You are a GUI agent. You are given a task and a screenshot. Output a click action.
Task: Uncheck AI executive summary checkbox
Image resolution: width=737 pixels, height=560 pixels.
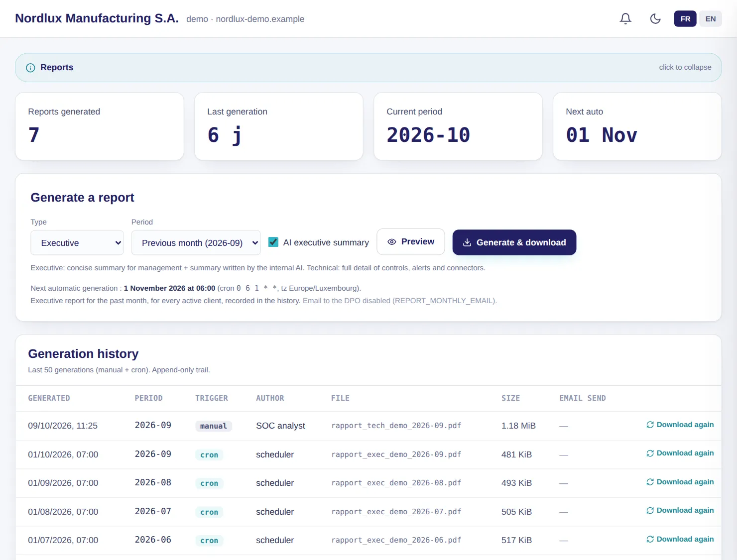pos(273,242)
